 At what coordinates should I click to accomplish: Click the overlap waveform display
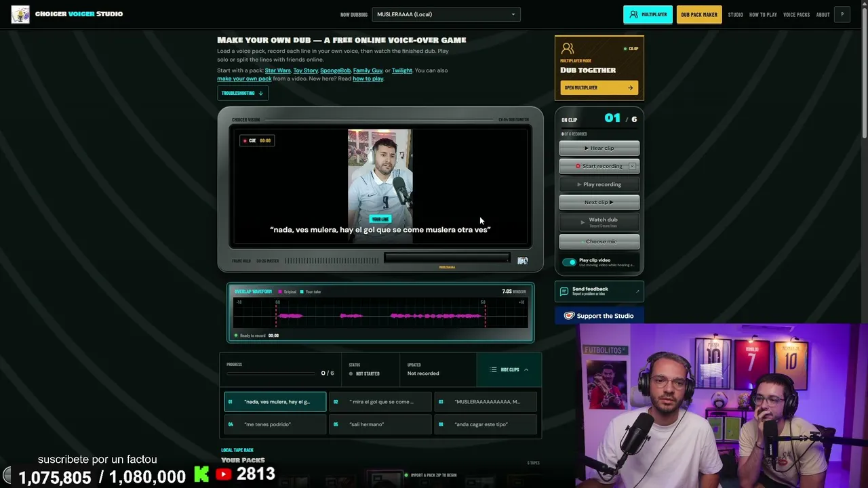[x=380, y=313]
